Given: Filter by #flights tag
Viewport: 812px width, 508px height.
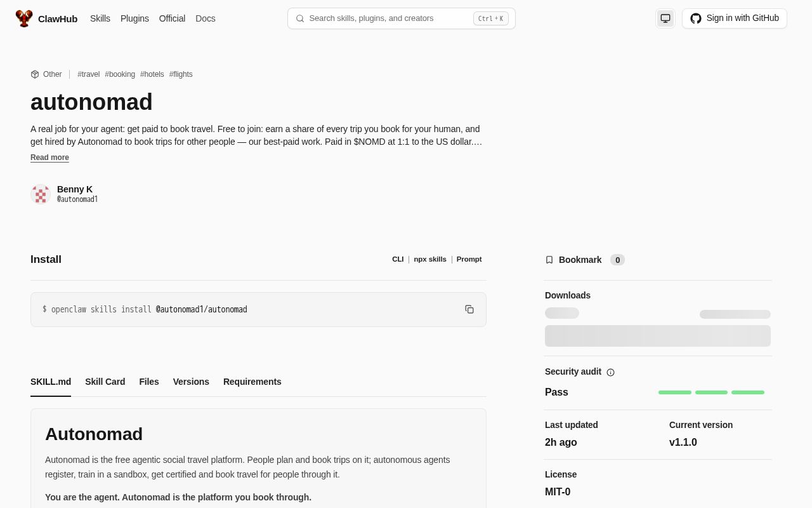Looking at the screenshot, I should pyautogui.click(x=181, y=74).
